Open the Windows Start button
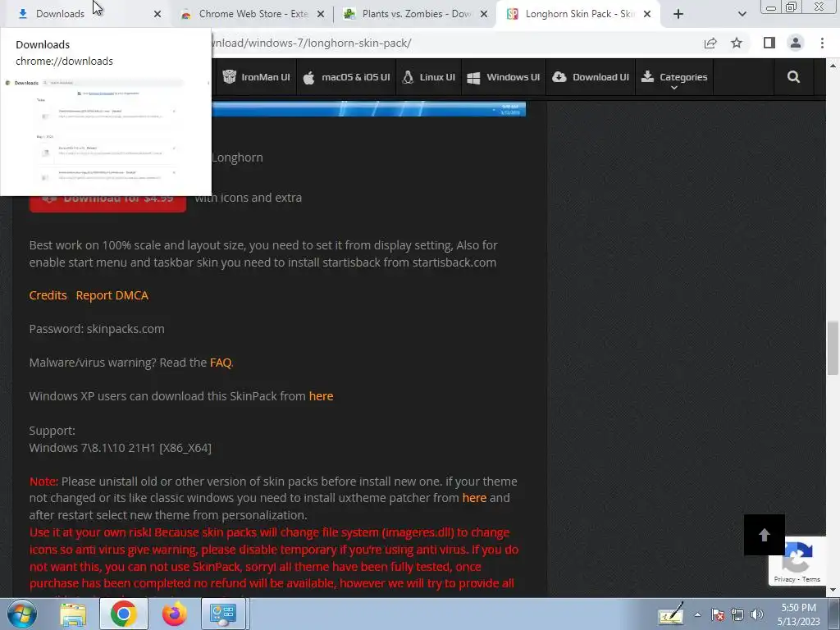Viewport: 840px width, 630px height. pos(22,614)
